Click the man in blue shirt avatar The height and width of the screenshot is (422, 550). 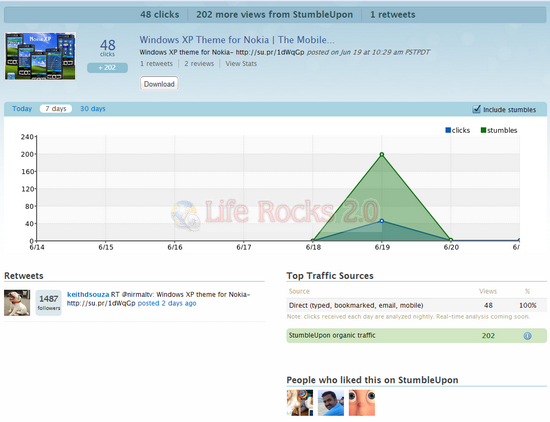(331, 403)
